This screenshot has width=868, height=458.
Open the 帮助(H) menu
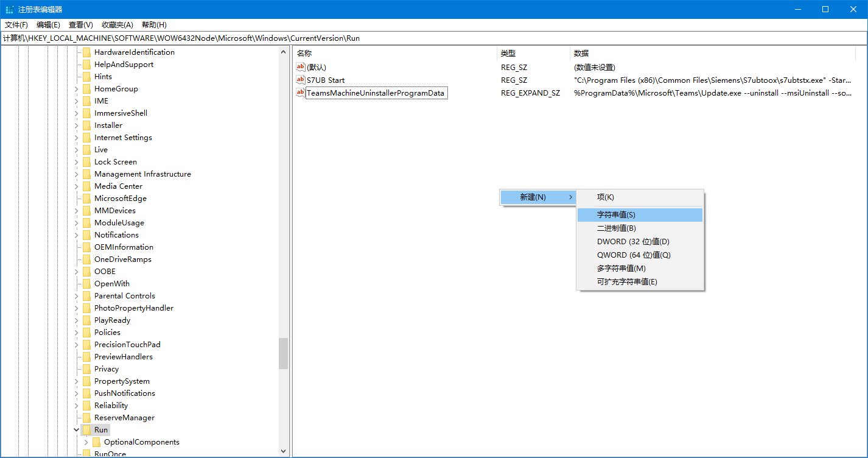154,25
